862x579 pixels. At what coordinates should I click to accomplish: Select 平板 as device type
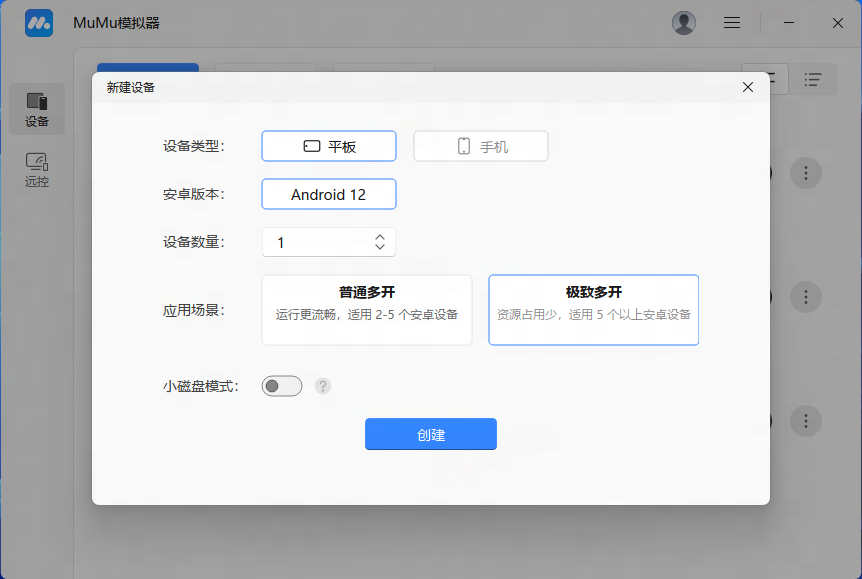pyautogui.click(x=329, y=146)
